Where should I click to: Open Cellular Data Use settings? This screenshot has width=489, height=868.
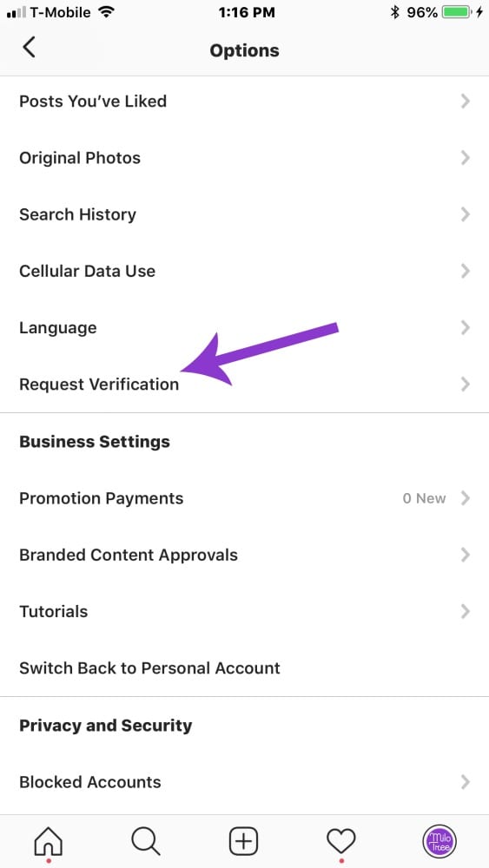point(244,271)
